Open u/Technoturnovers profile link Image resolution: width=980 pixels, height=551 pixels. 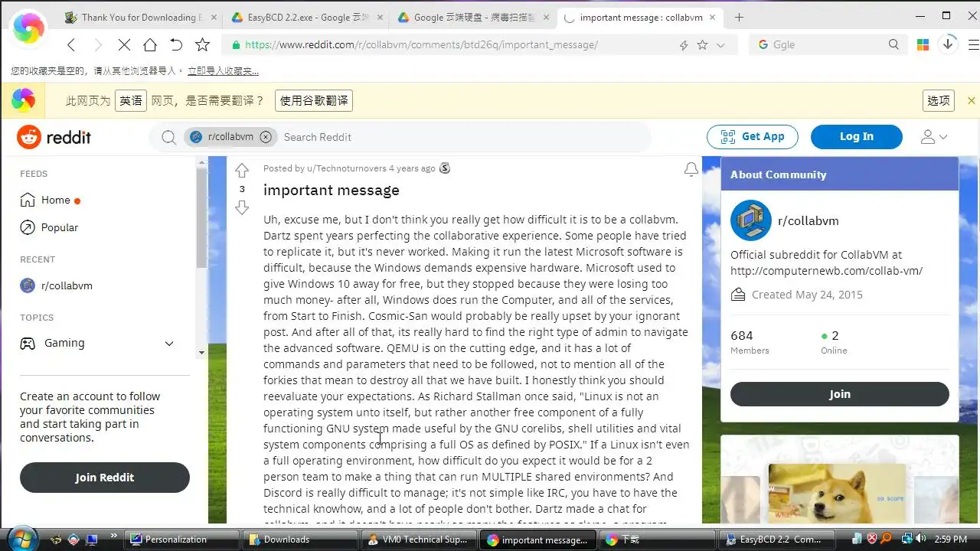click(x=346, y=168)
